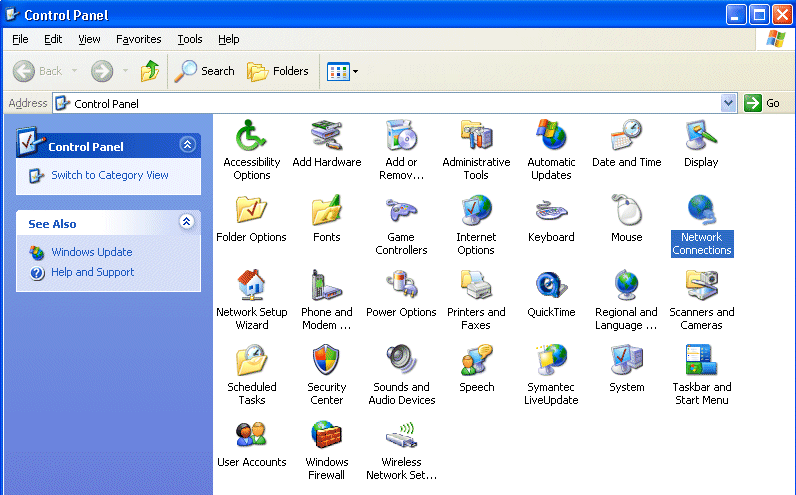Click the Address bar field

point(394,103)
